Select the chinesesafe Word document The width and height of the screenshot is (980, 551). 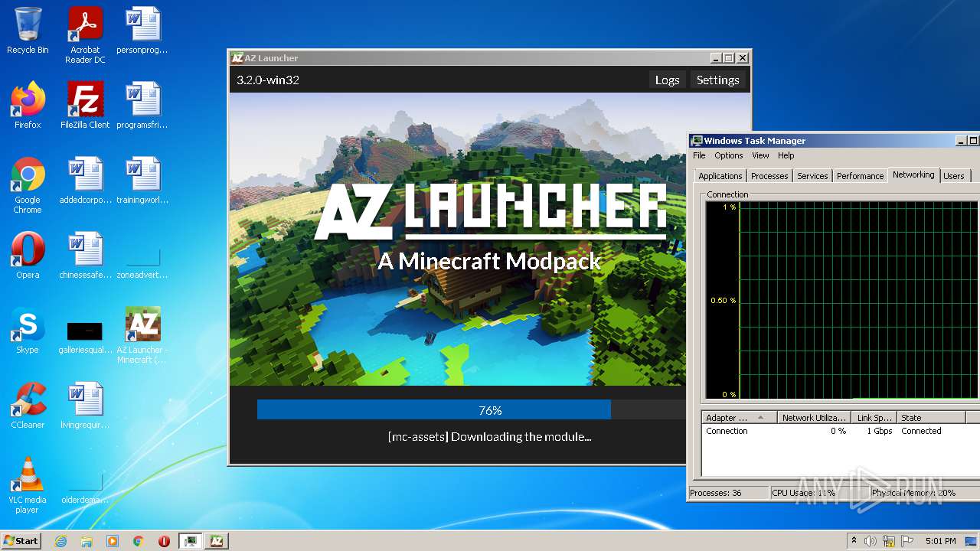click(85, 256)
